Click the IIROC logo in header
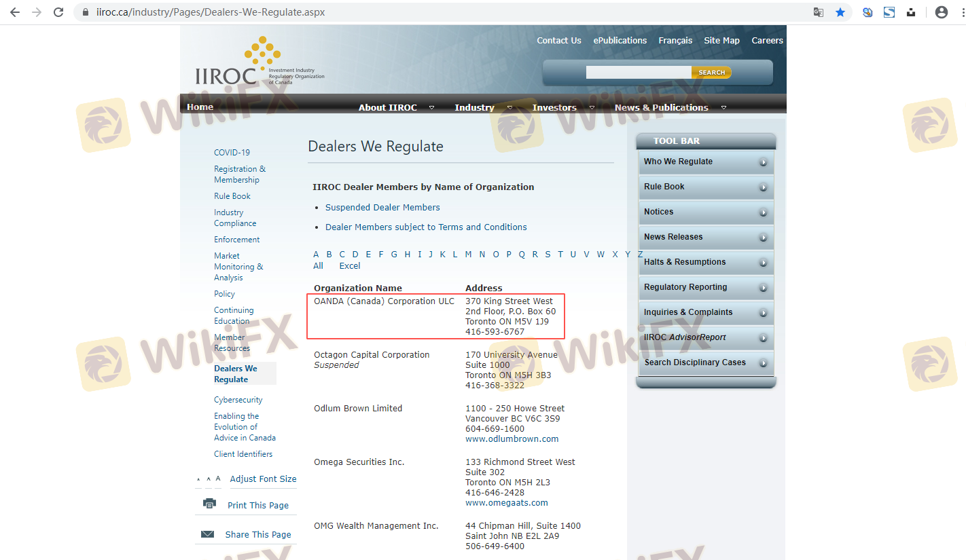Viewport: 966px width, 560px height. pyautogui.click(x=259, y=62)
